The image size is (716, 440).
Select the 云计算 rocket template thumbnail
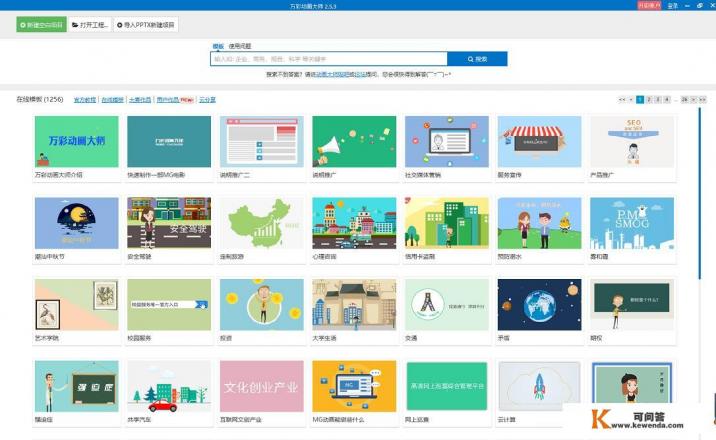pos(538,385)
